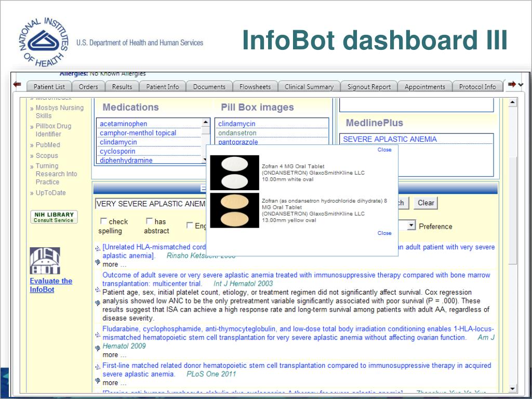Expand 'more ...' under the PLoS One 2011 result
Screen dimensions: 532x399
tap(114, 383)
